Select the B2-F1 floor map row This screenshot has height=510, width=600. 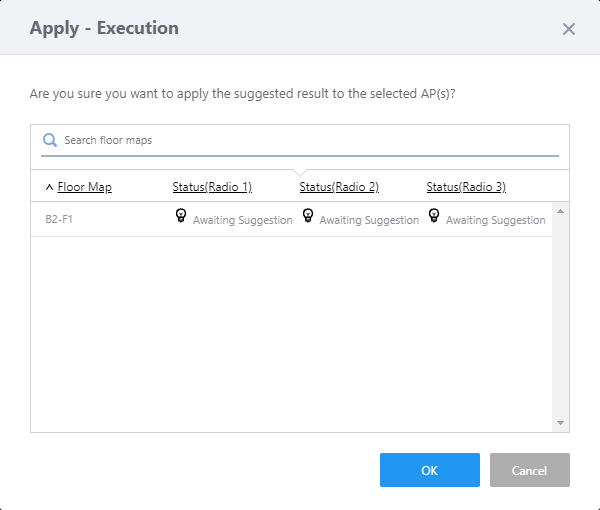(60, 219)
